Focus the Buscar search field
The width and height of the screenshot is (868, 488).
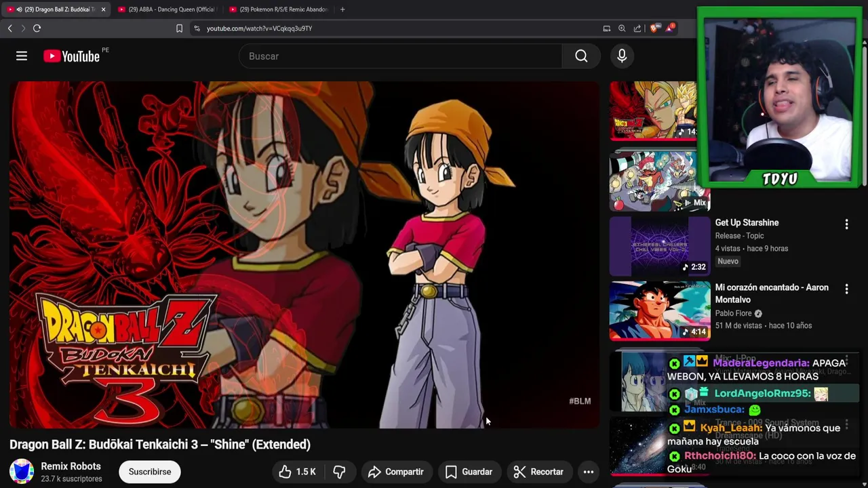pos(400,56)
